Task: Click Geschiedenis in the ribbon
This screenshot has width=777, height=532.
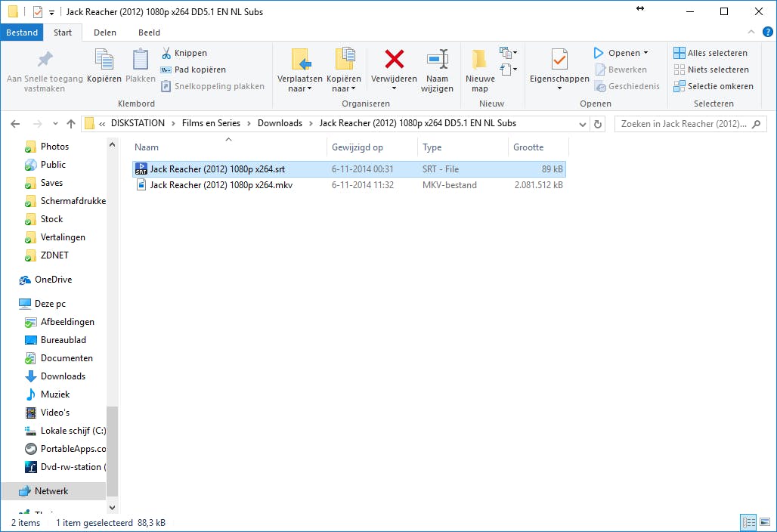Action: point(627,86)
